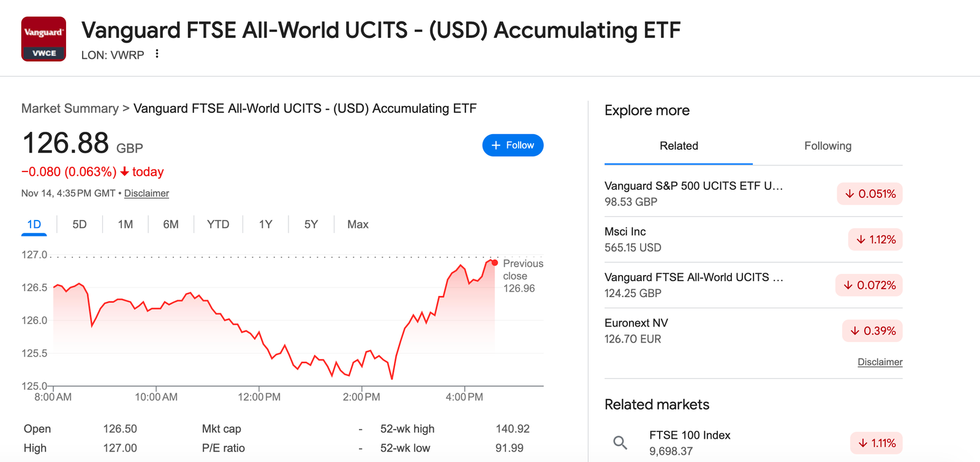Select the YTD chart range
Viewport: 980px width, 462px height.
217,224
